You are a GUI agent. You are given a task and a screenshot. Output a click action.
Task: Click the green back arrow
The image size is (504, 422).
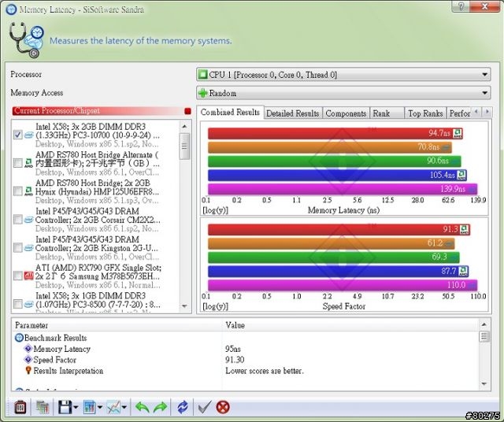point(142,407)
